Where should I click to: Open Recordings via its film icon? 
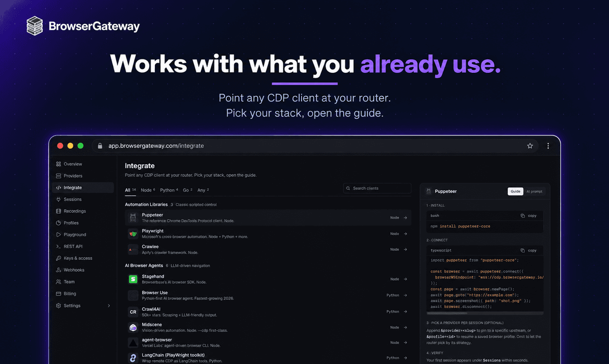[59, 211]
